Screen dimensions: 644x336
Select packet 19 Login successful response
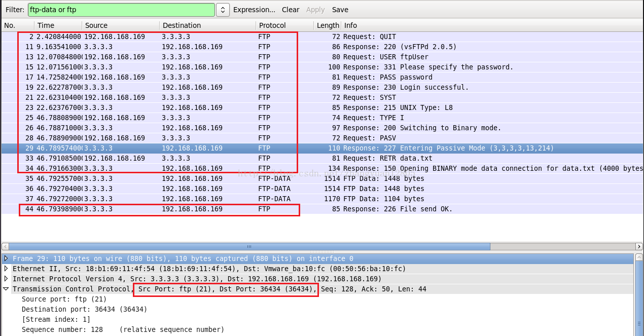322,87
